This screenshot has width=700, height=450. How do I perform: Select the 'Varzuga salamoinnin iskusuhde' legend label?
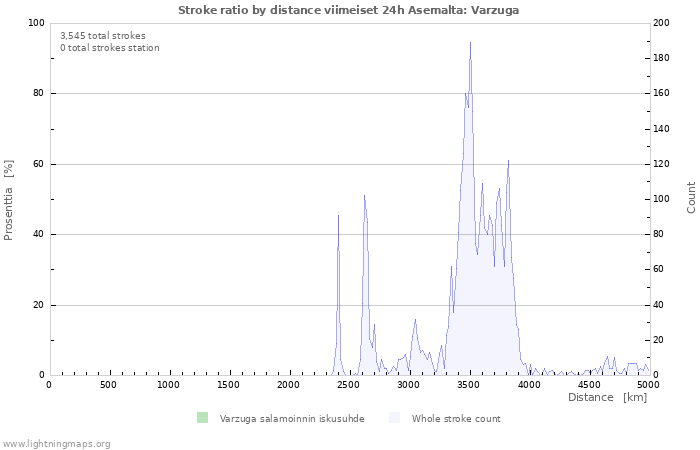(292, 419)
